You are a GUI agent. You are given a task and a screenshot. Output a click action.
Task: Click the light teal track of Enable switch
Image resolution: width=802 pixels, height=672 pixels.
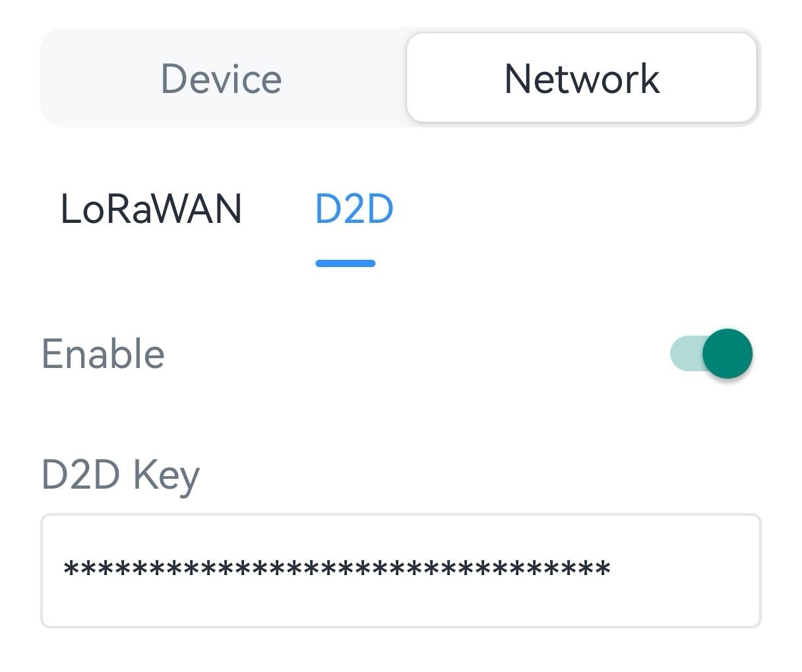683,353
